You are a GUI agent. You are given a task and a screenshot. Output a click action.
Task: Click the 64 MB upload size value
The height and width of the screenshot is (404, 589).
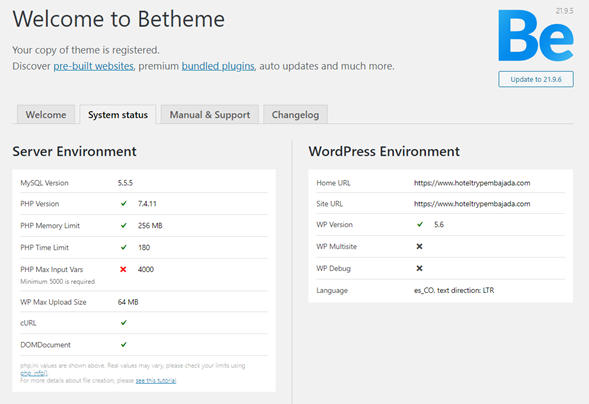[128, 302]
